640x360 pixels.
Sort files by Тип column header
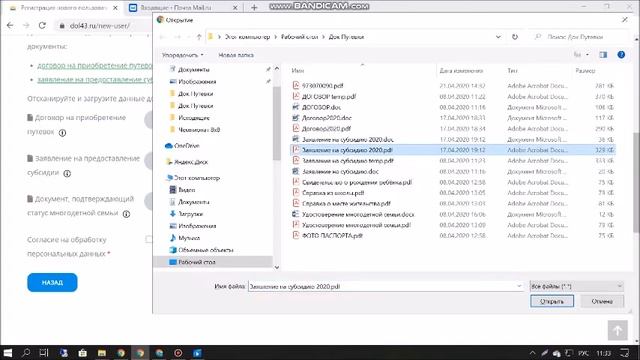512,71
